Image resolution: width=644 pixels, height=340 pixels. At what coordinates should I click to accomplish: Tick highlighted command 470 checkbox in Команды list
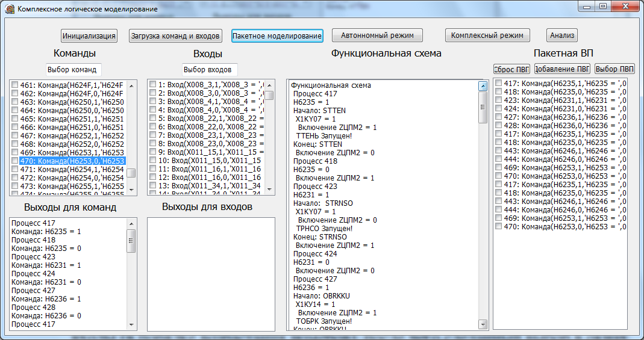pyautogui.click(x=15, y=160)
